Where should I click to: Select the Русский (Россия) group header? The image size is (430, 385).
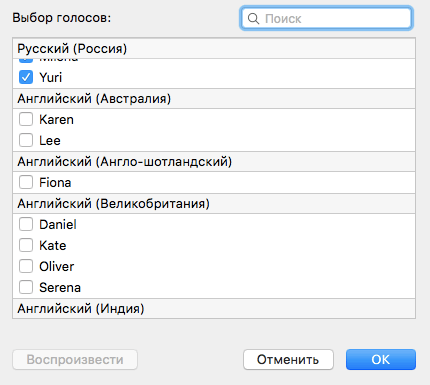[x=214, y=49]
